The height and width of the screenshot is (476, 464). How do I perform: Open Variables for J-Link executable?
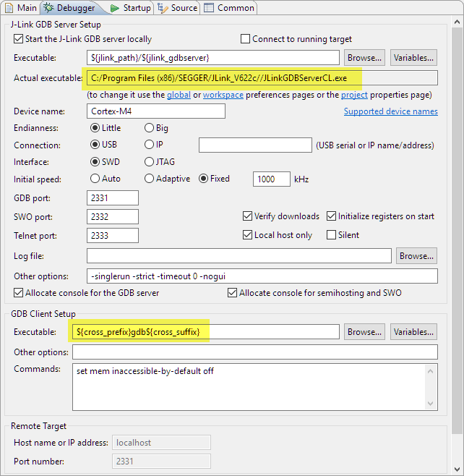(413, 58)
